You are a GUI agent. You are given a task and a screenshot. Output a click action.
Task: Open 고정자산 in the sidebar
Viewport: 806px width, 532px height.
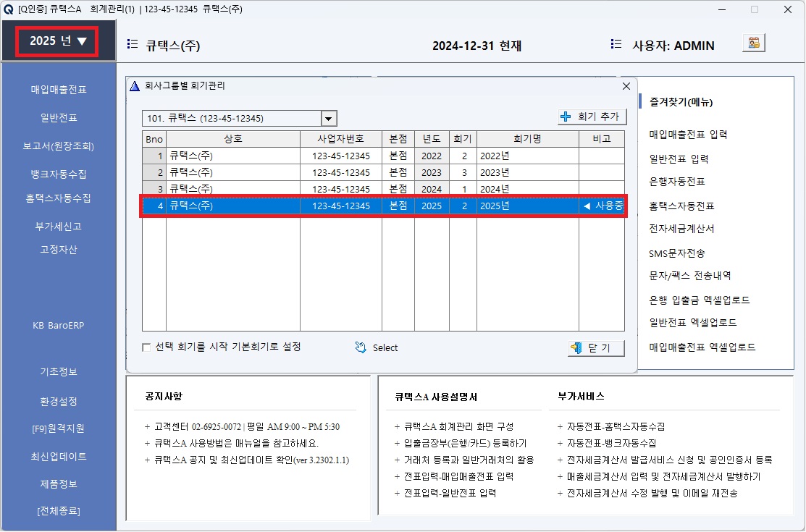tap(59, 249)
